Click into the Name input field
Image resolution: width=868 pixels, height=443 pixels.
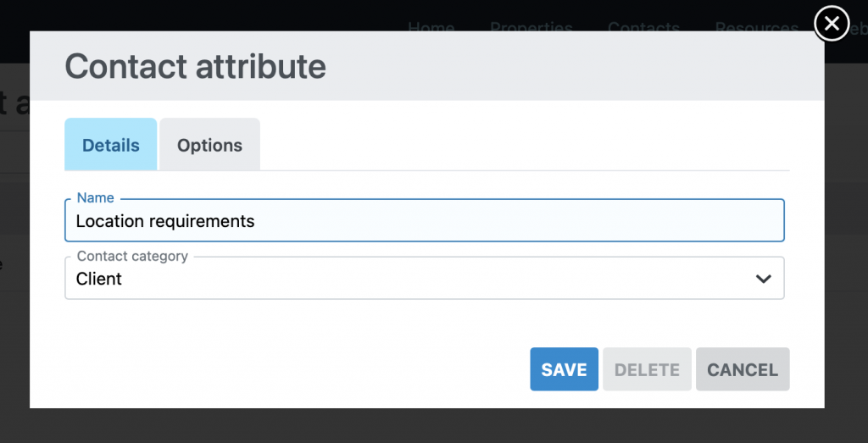[x=424, y=221]
